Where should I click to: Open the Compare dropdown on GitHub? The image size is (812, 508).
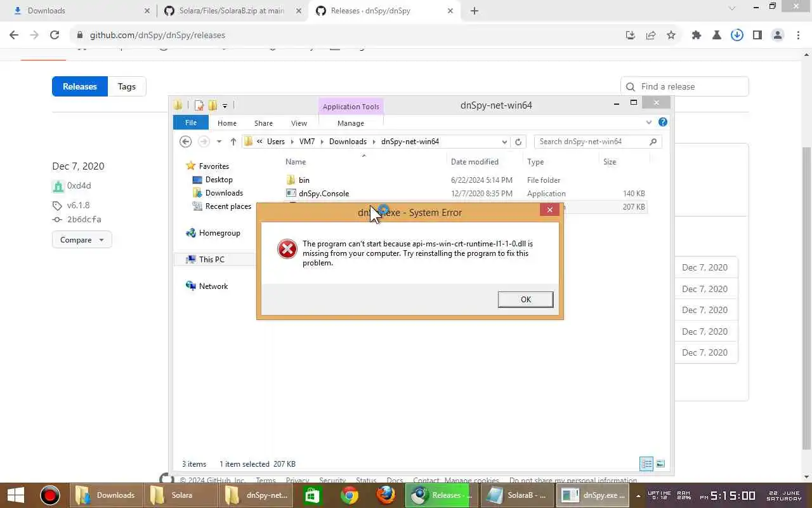(x=82, y=240)
